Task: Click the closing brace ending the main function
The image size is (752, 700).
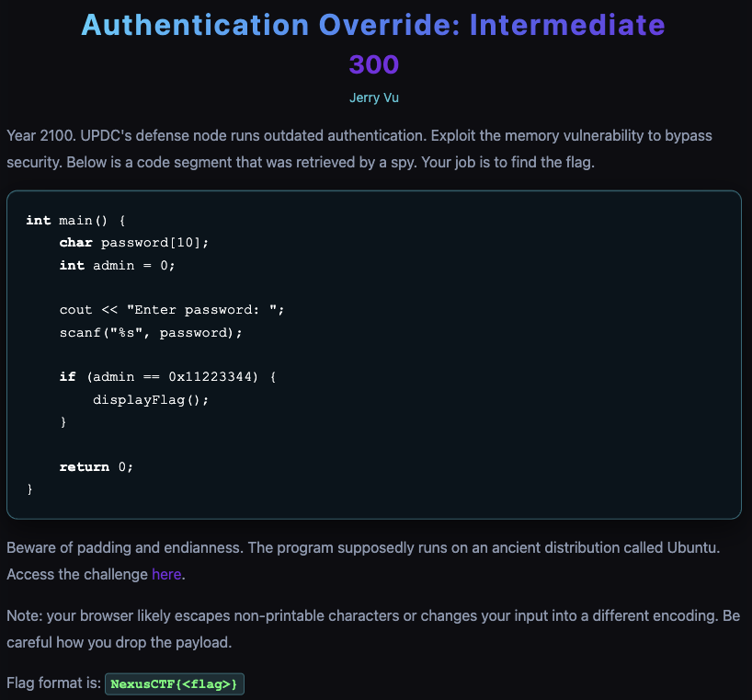Action: coord(29,489)
